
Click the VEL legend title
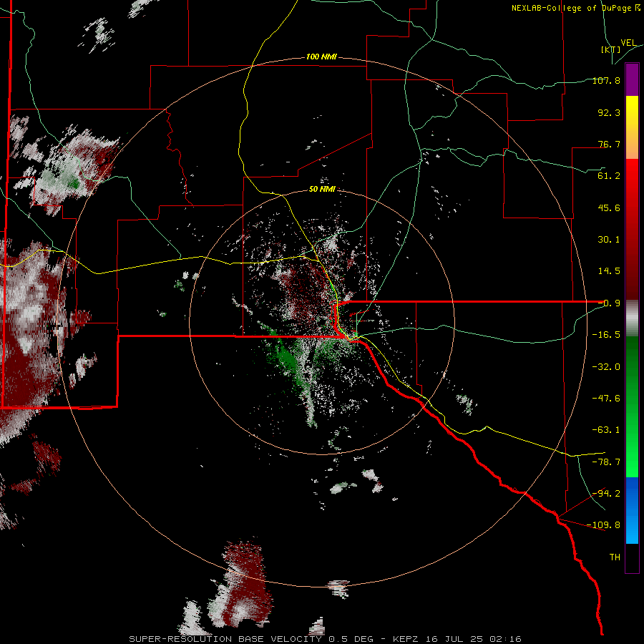tap(628, 43)
